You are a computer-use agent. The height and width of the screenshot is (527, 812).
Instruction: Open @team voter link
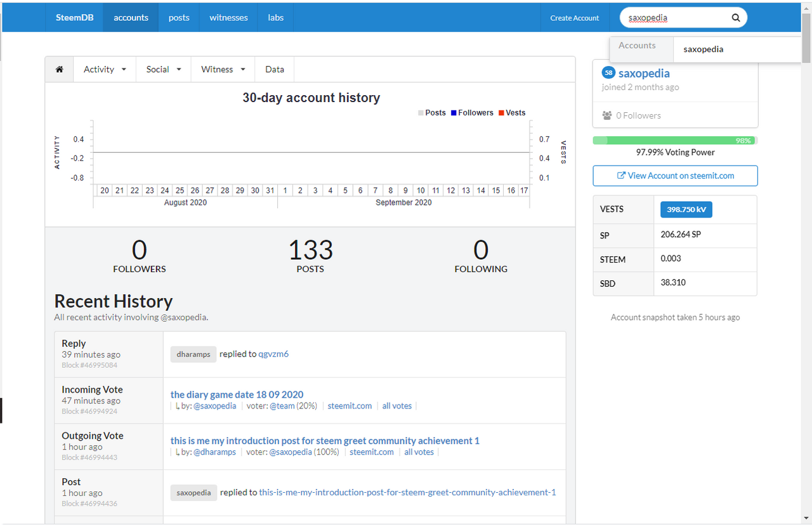point(282,406)
